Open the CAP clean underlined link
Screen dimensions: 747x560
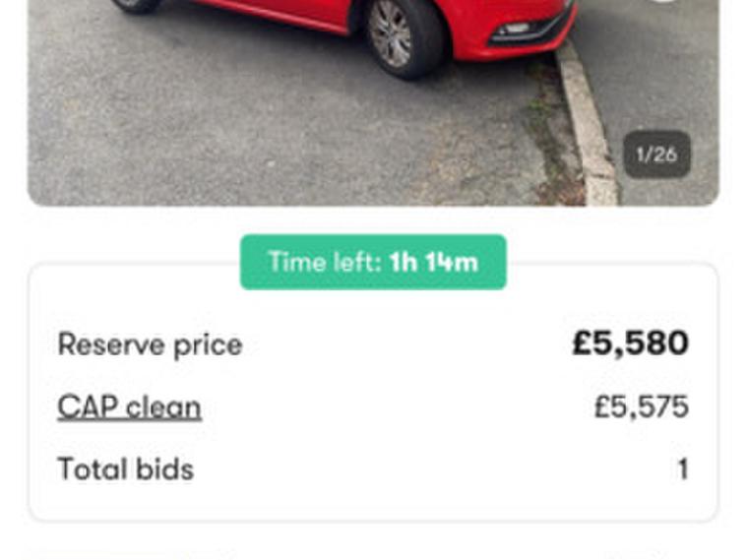(129, 407)
